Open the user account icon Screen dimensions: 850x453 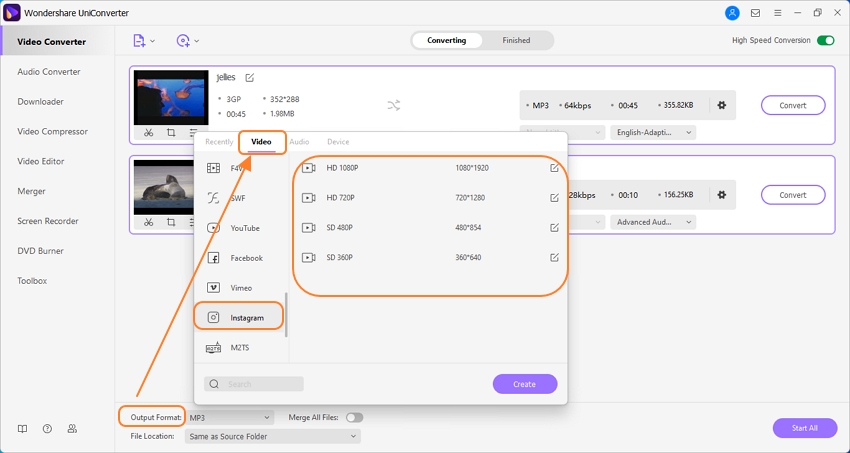tap(732, 13)
